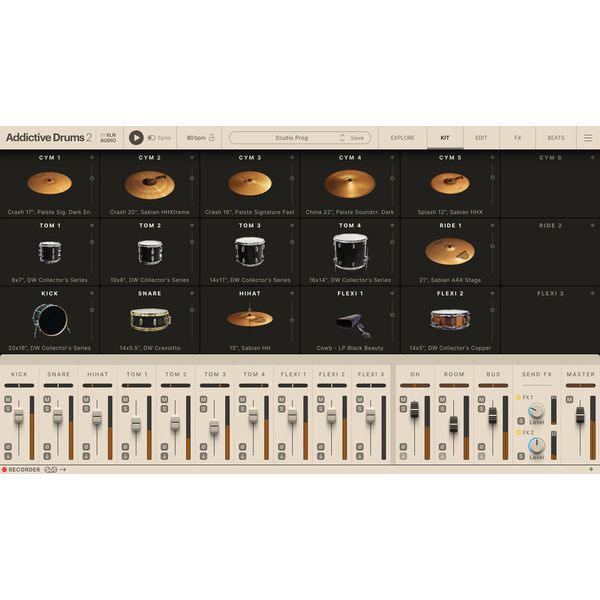Mute the KICK channel
Screen dimensions: 600x600
point(8,399)
